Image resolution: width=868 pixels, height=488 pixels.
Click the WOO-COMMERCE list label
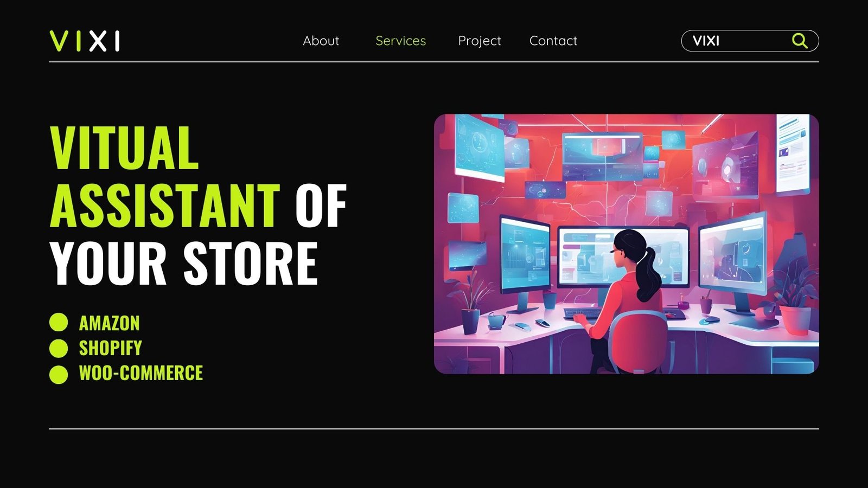point(141,373)
